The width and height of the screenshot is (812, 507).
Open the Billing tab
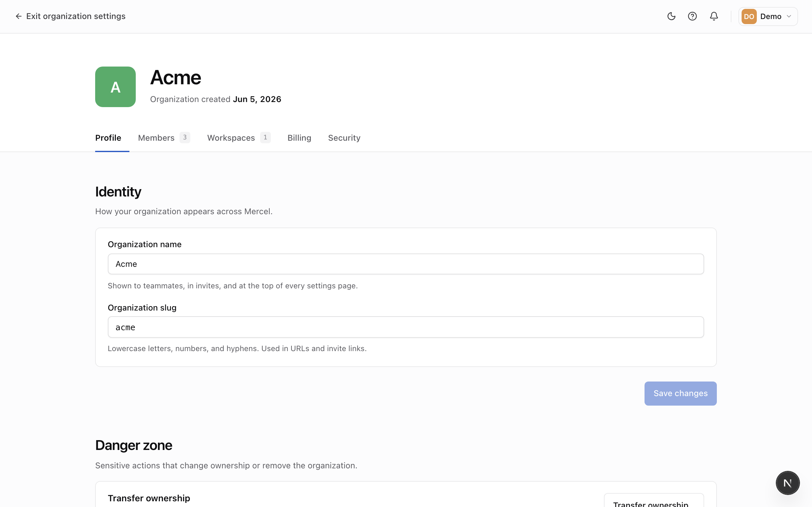(299, 138)
